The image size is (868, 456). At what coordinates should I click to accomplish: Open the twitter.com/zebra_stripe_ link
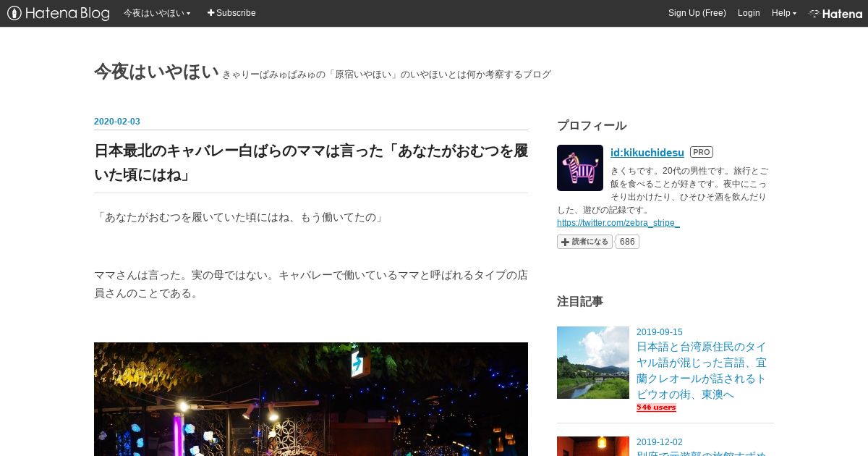tap(618, 223)
